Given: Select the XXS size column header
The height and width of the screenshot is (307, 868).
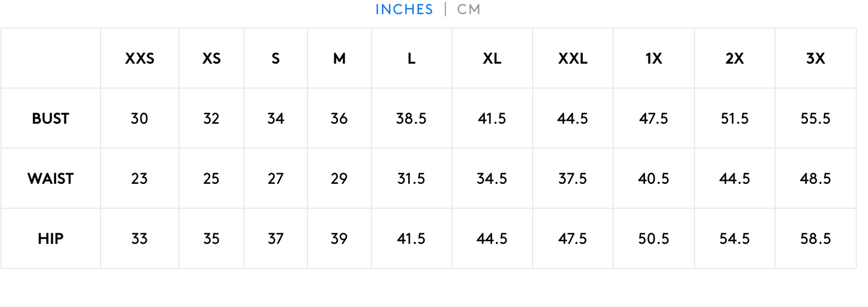Looking at the screenshot, I should (139, 59).
